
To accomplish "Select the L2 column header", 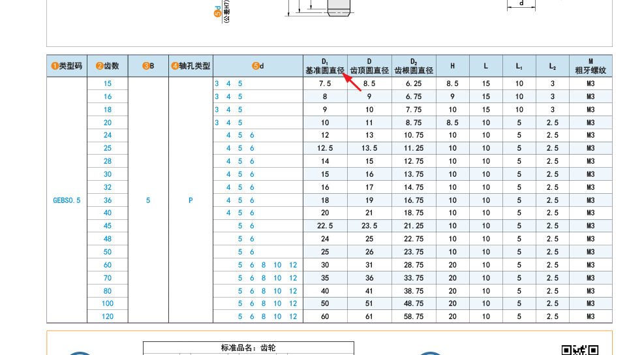I will (553, 66).
